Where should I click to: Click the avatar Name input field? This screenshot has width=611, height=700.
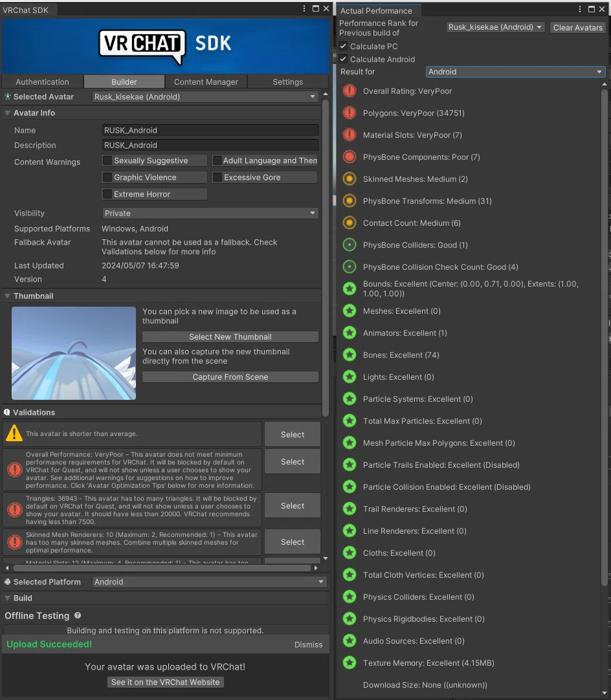tap(210, 130)
